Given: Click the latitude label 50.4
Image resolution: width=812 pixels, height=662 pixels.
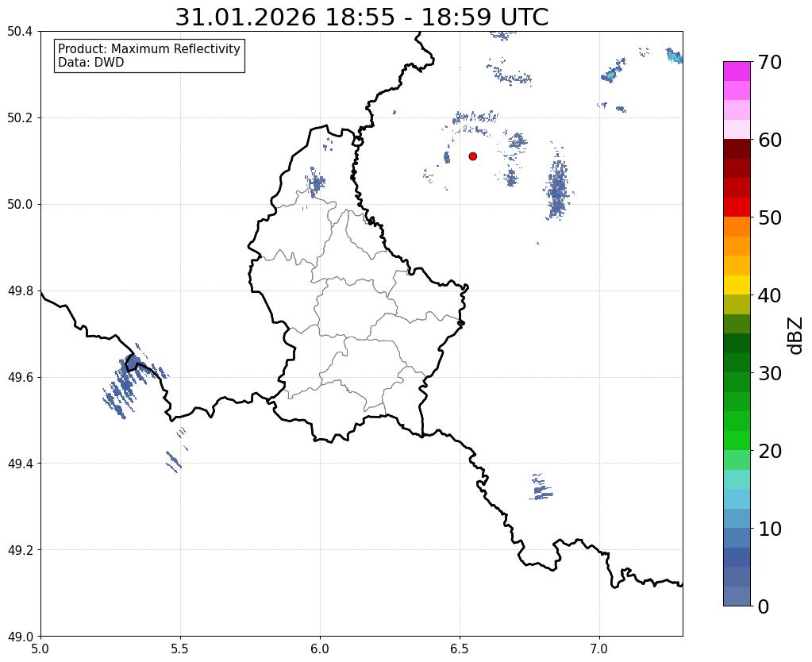Looking at the screenshot, I should pyautogui.click(x=20, y=32).
